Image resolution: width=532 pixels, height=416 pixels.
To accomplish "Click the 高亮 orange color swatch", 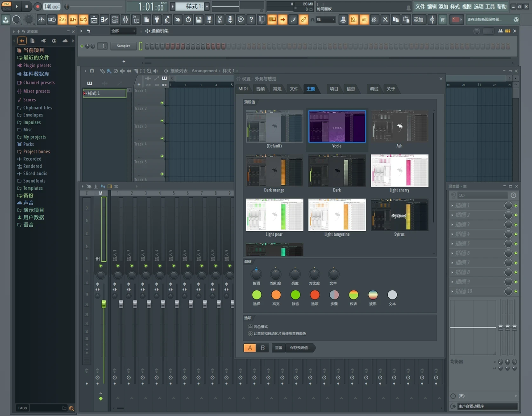I will [x=276, y=295].
